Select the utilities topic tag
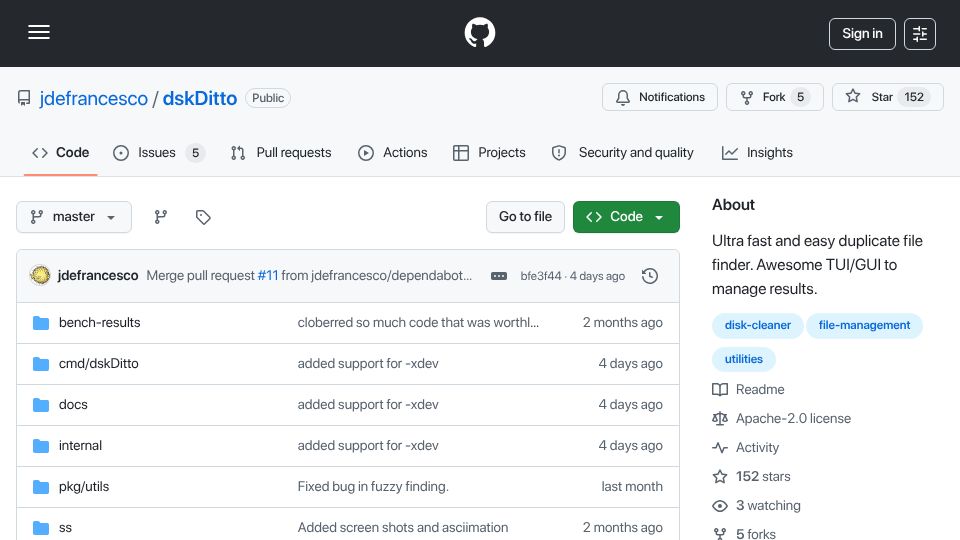 tap(744, 359)
